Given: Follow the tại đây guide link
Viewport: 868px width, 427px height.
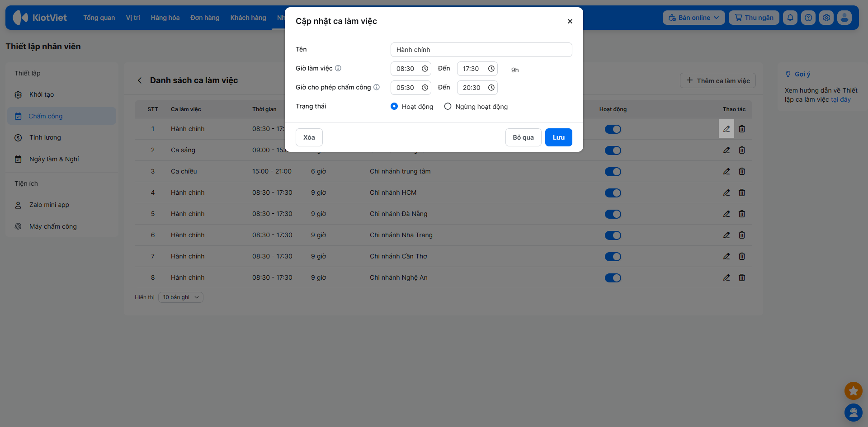Looking at the screenshot, I should coord(841,99).
